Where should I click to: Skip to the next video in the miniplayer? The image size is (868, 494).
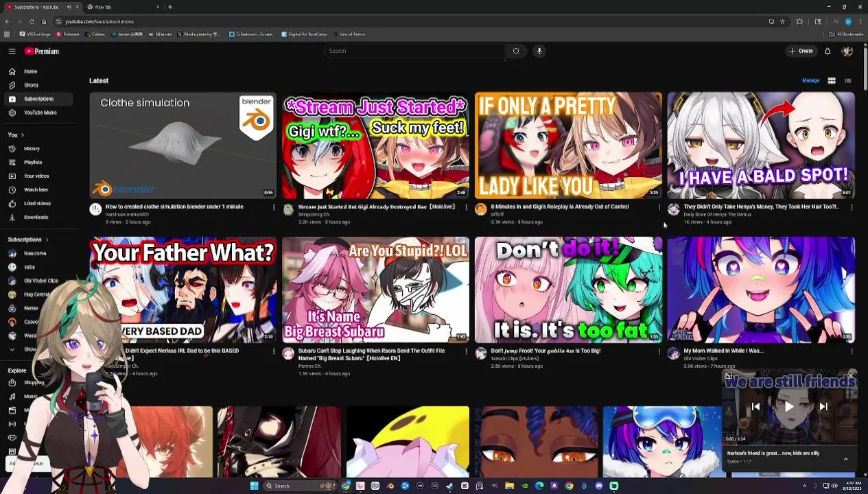point(823,406)
